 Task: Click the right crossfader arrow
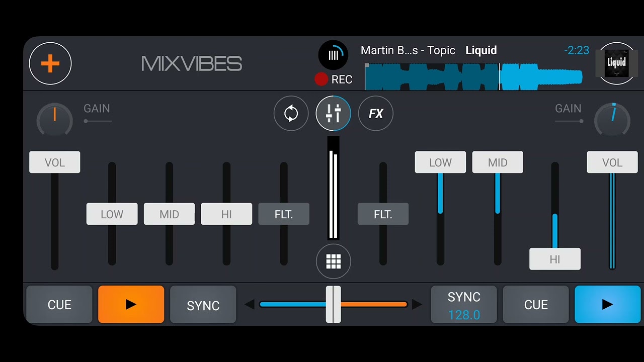[417, 304]
